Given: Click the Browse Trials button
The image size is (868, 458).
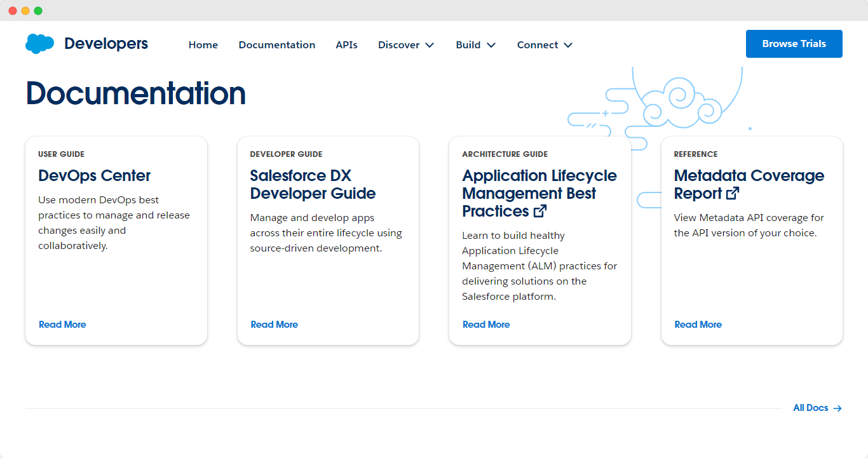Looking at the screenshot, I should (794, 44).
